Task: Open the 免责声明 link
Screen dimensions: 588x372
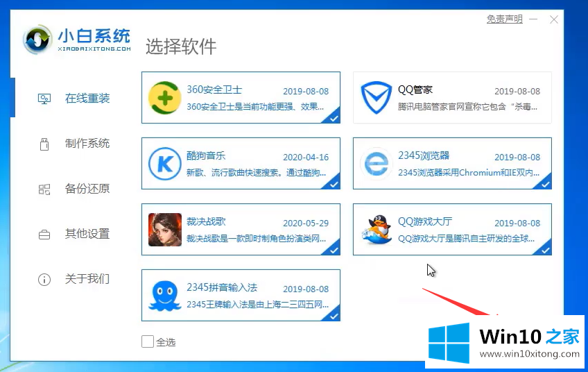Action: pyautogui.click(x=504, y=19)
